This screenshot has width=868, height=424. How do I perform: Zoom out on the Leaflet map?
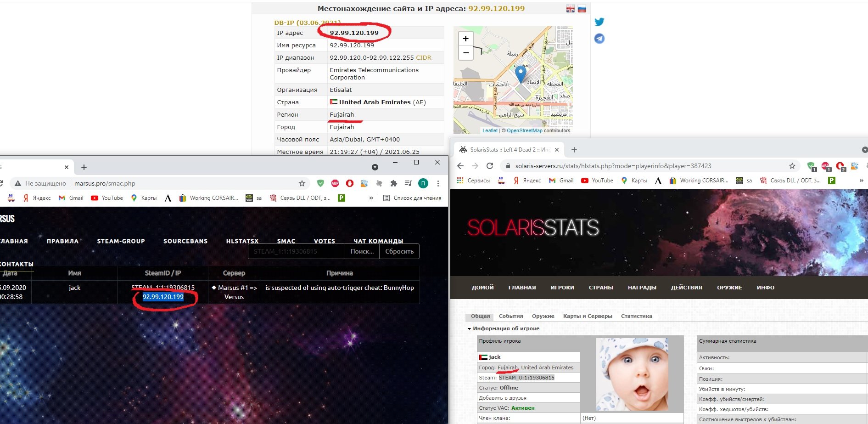pyautogui.click(x=465, y=52)
